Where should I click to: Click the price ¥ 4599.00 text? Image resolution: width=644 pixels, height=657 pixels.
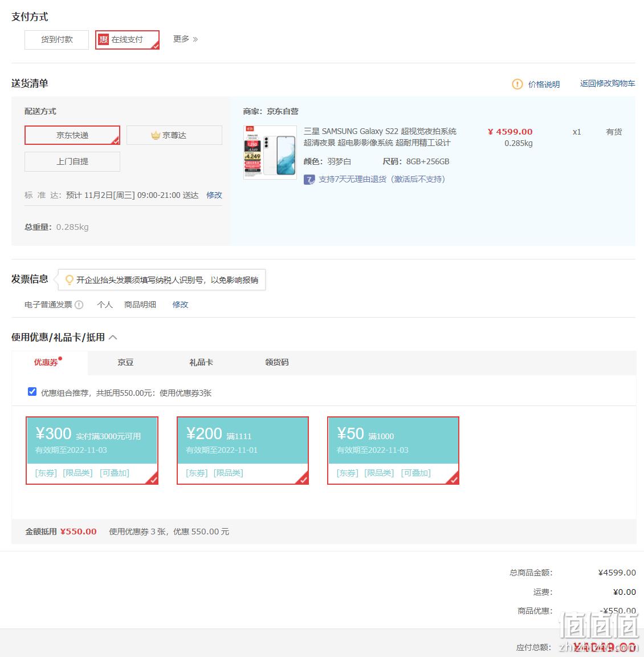[x=510, y=132]
